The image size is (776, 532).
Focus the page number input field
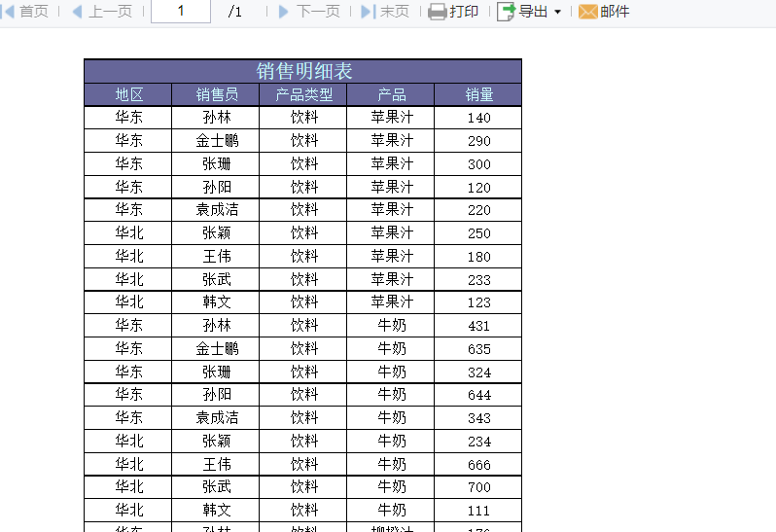coord(181,11)
